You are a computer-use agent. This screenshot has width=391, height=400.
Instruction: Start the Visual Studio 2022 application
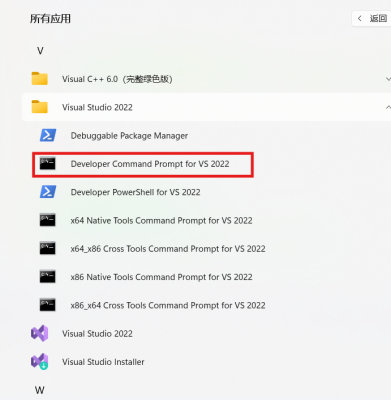click(97, 334)
